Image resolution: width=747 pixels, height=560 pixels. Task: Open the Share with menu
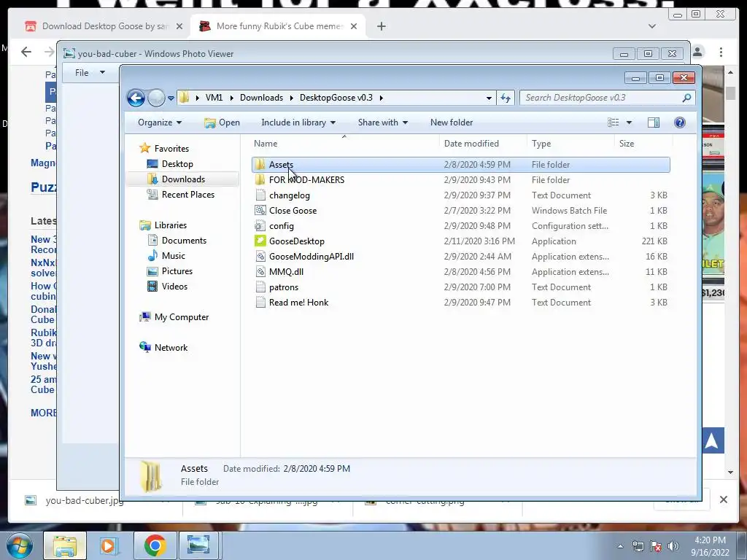[x=382, y=122]
